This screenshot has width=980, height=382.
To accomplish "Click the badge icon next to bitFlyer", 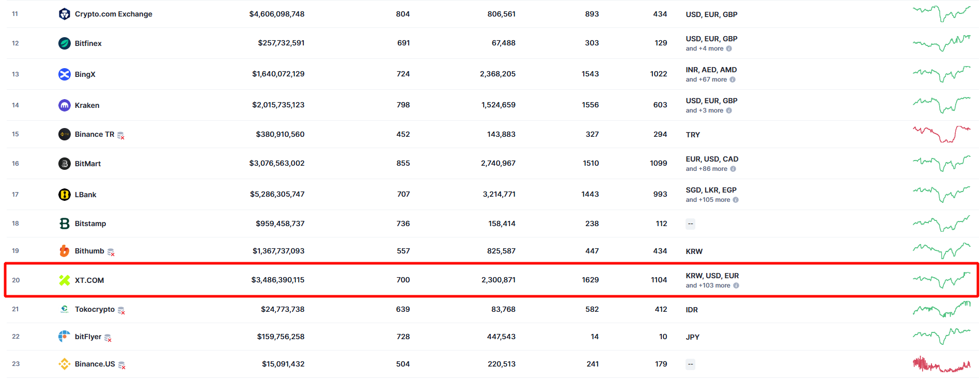I will coord(108,338).
